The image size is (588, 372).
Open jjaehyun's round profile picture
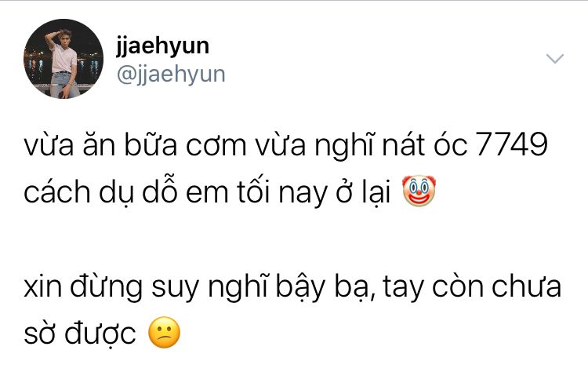[64, 59]
